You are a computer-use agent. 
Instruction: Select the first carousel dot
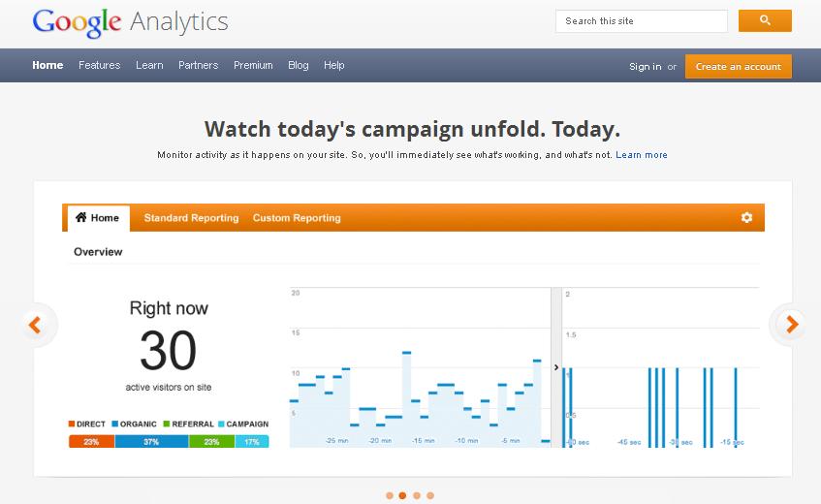pos(389,495)
